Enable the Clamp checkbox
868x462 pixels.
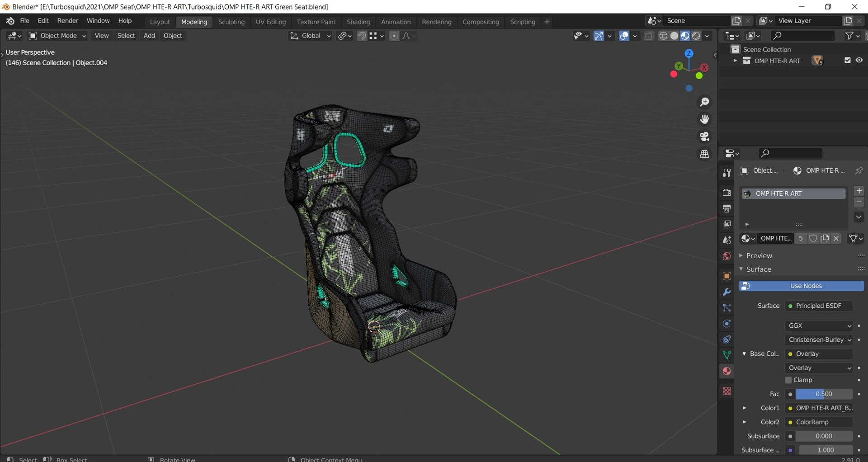pos(788,380)
